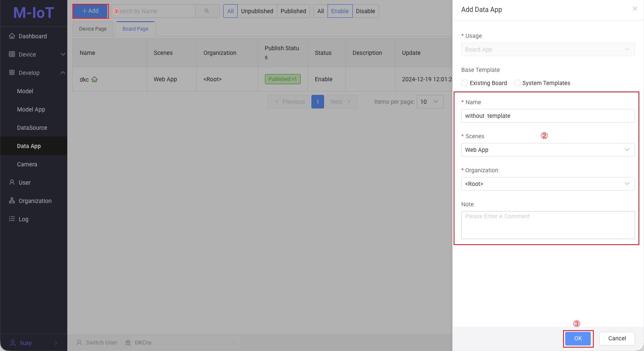The image size is (644, 351).
Task: Open the Model page under Develop
Action: coord(25,91)
